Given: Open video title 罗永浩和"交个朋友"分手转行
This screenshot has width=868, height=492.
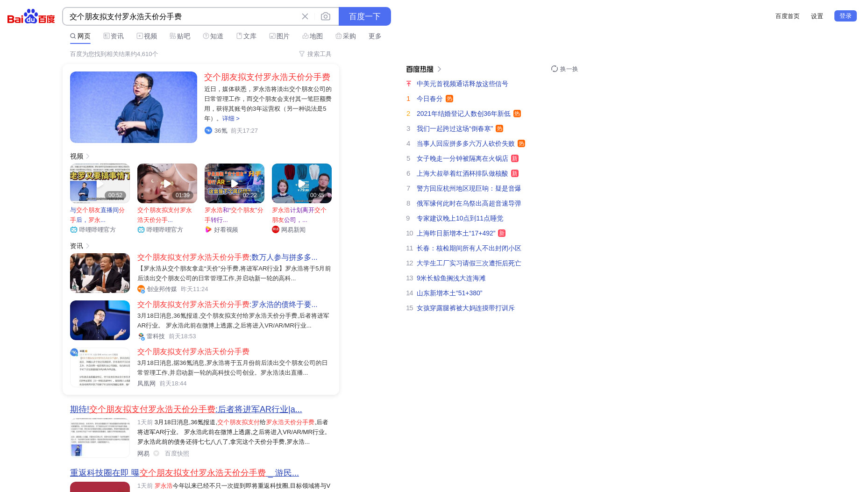Looking at the screenshot, I should click(x=234, y=215).
